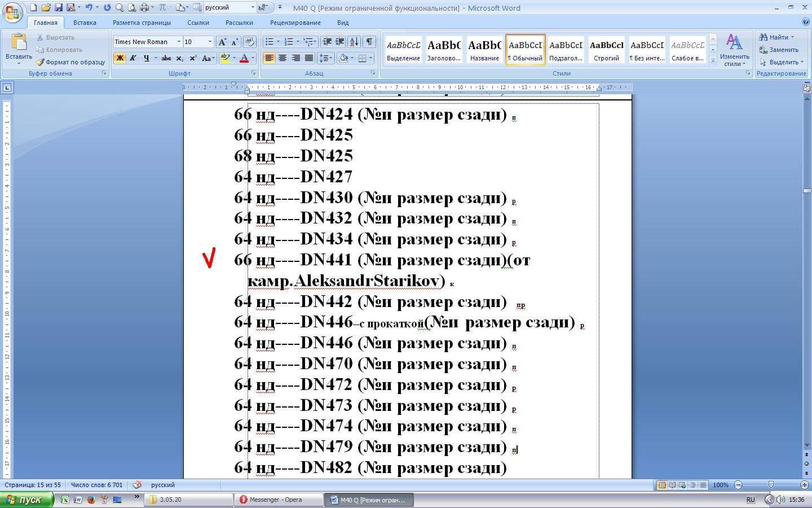Increase font size with the grow button
The image size is (812, 508).
tap(222, 42)
